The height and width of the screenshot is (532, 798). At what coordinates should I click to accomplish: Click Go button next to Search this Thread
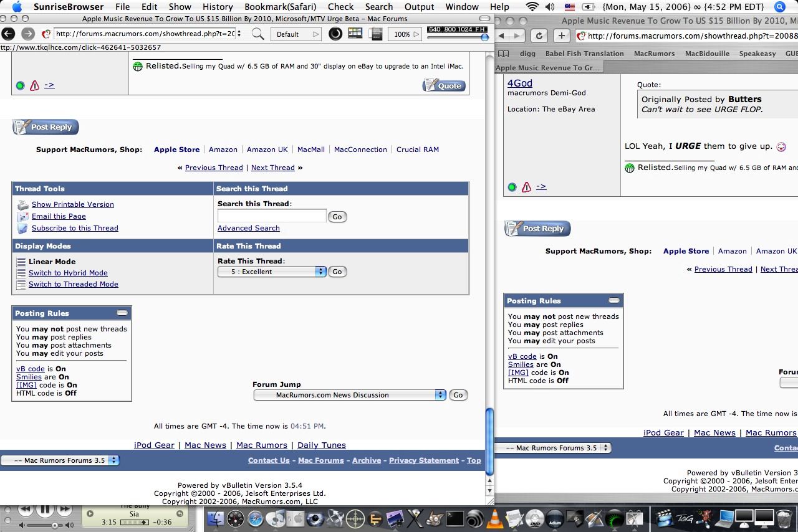(x=337, y=217)
